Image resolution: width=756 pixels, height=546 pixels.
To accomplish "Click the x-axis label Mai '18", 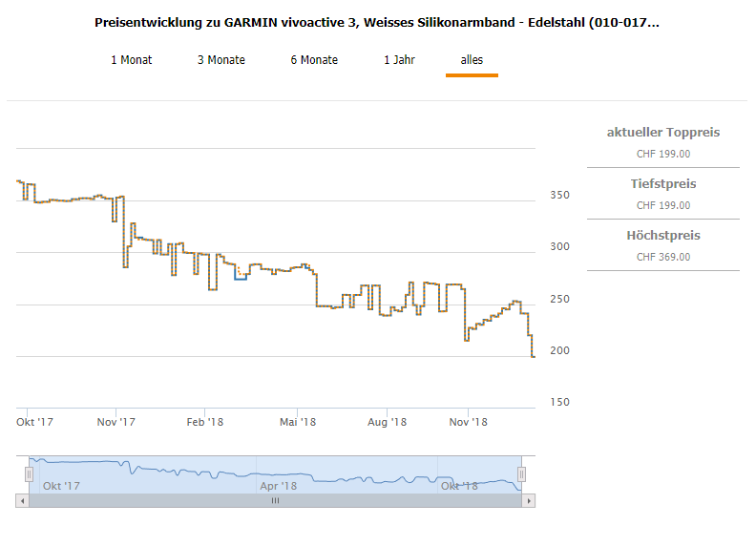I will (298, 422).
